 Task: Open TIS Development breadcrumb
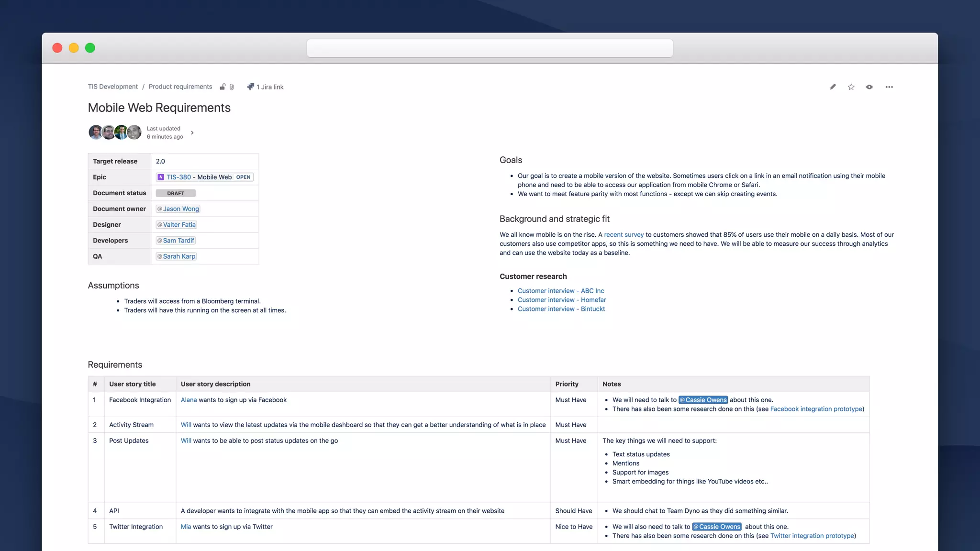click(x=112, y=87)
